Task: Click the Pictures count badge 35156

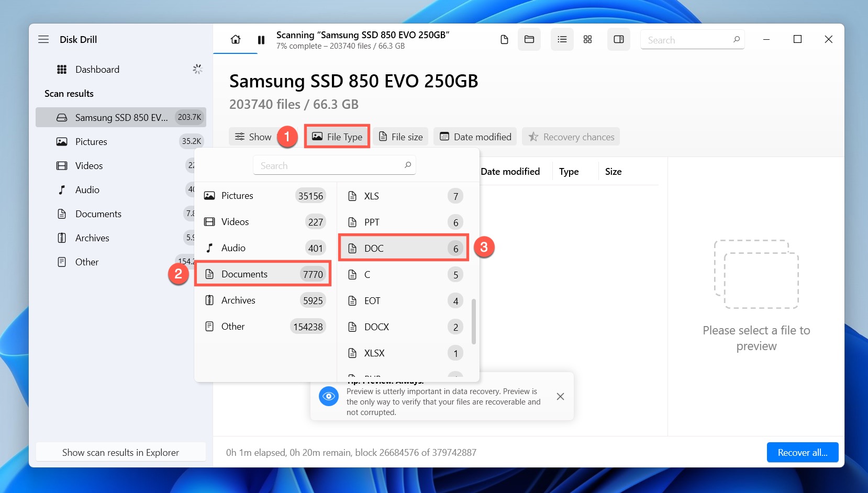Action: coord(310,196)
